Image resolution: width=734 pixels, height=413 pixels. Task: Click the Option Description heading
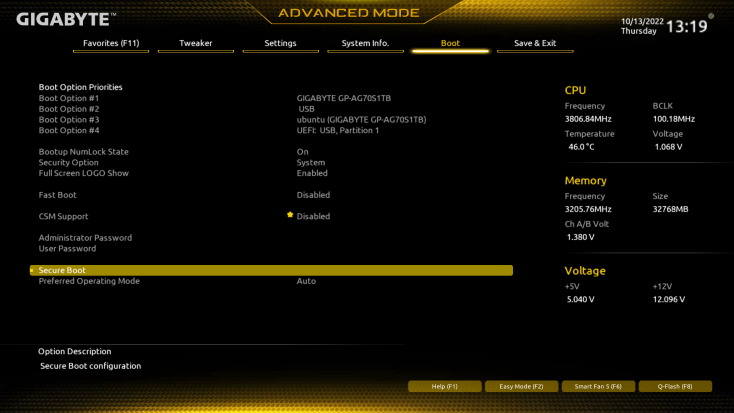pos(75,352)
